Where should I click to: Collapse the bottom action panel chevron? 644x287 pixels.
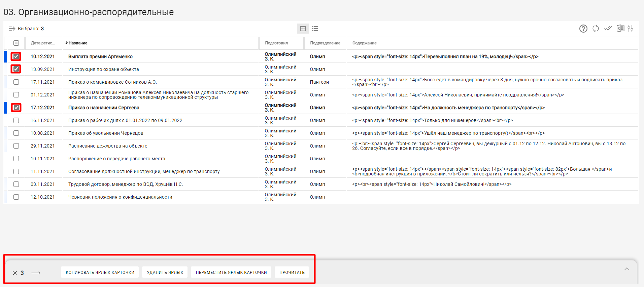pos(627,269)
